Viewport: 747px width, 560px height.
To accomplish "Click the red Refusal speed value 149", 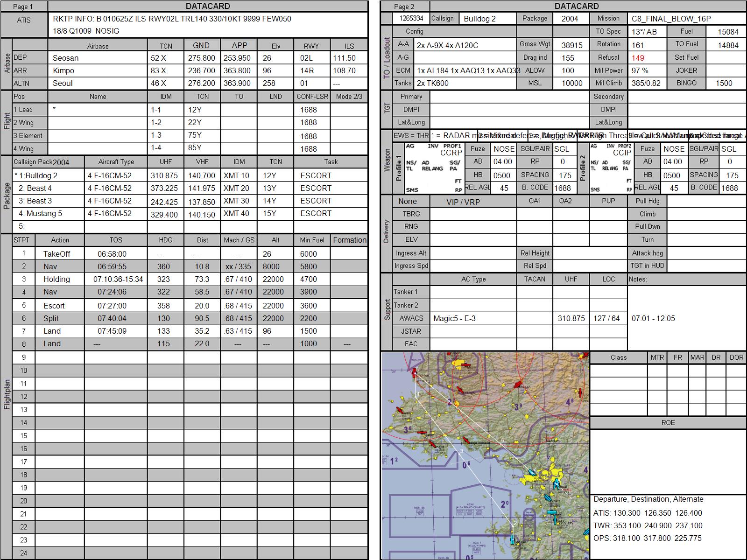I will click(x=638, y=58).
